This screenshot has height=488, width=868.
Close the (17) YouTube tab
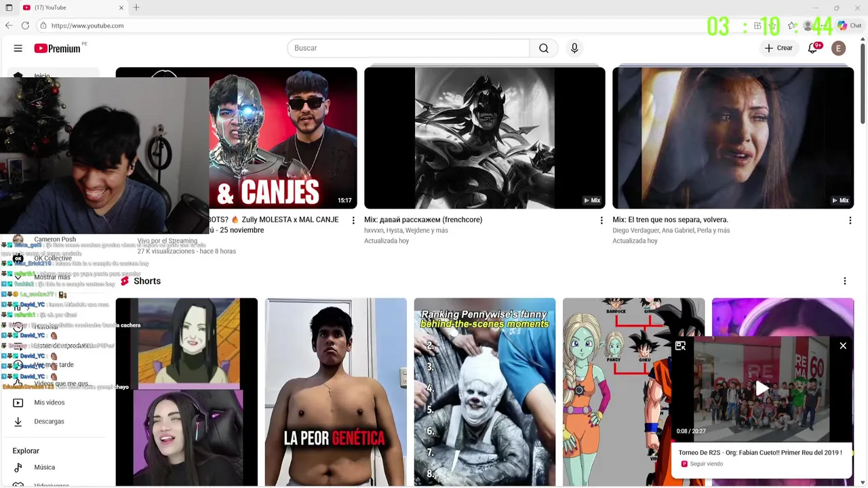pos(121,7)
